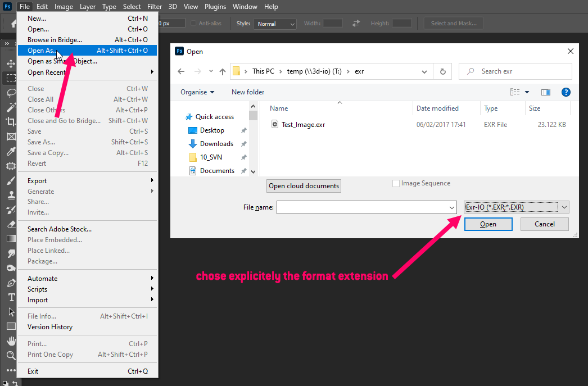The image size is (588, 386).
Task: Select the Horizontal Type tool
Action: point(11,297)
